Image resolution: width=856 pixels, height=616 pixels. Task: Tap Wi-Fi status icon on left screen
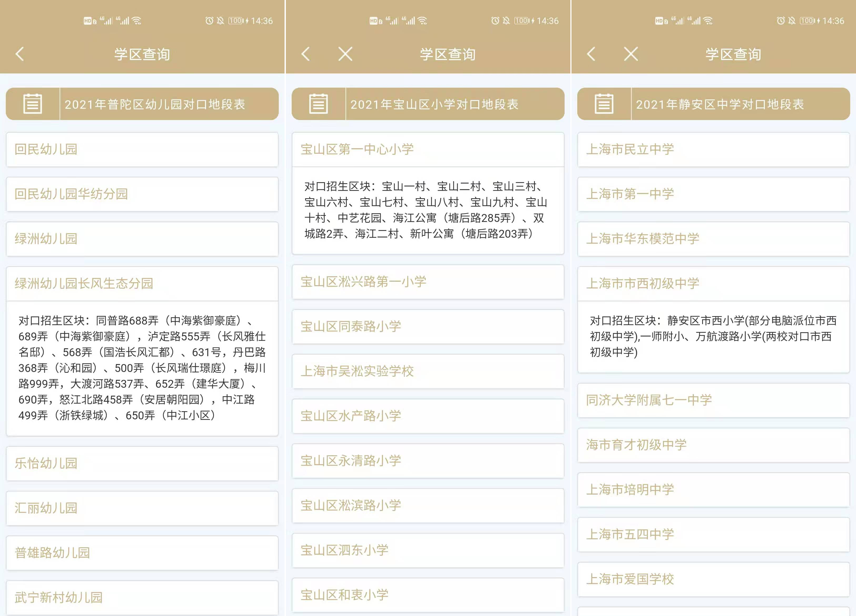tap(137, 21)
